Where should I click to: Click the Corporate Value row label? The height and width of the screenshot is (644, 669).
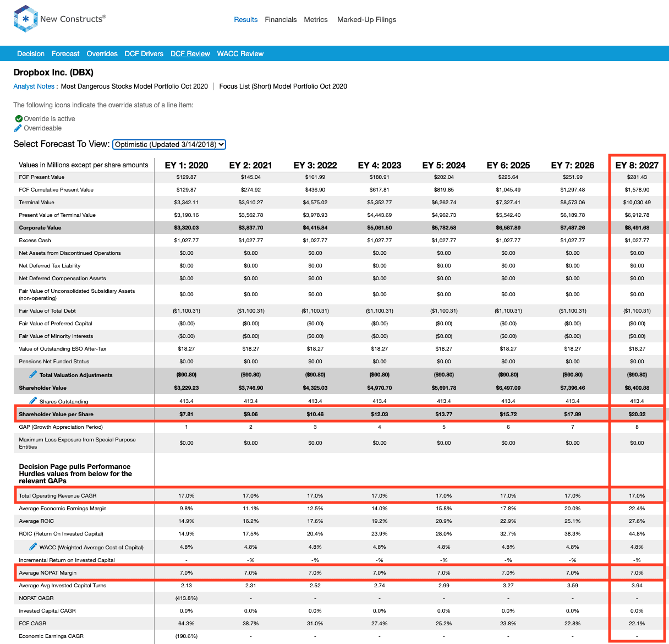pyautogui.click(x=40, y=228)
